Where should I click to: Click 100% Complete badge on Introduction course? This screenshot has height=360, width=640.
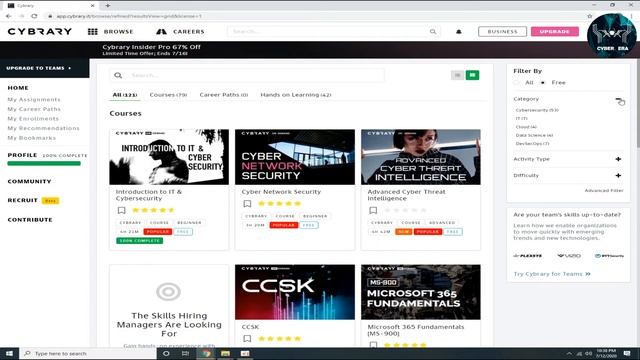[x=140, y=241]
